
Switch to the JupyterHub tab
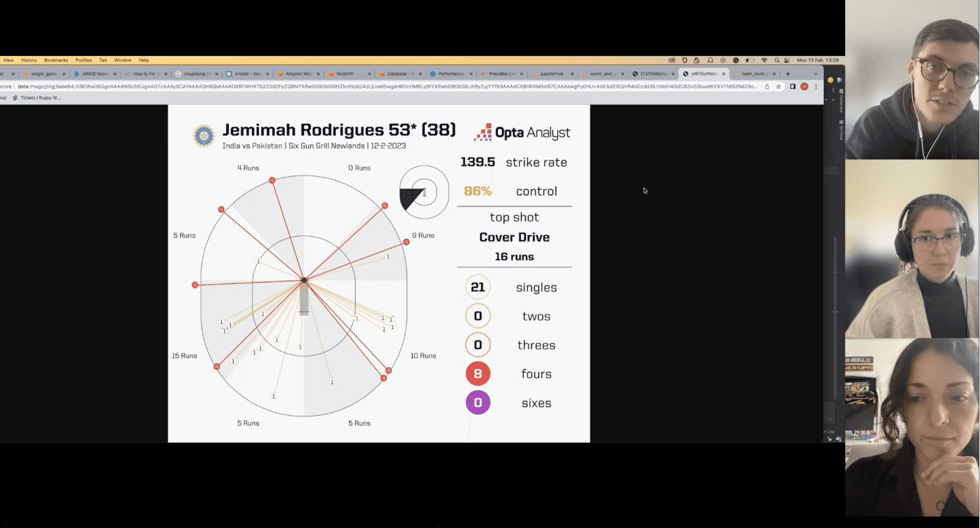coord(551,74)
